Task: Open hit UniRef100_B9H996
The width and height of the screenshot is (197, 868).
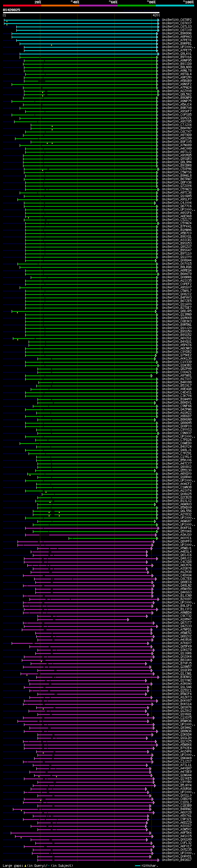Action: pyautogui.click(x=177, y=33)
